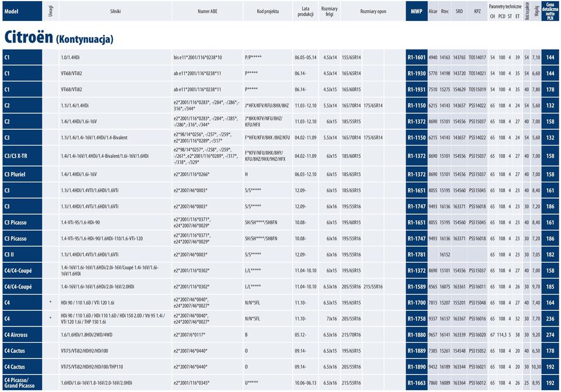Select part number R1-1880
The width and height of the screenshot is (561, 392).
click(x=417, y=335)
